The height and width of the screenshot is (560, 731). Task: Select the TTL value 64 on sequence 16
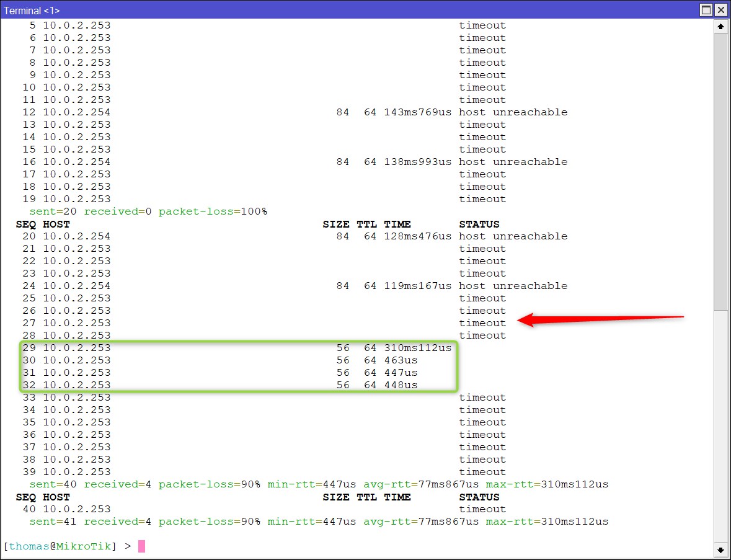(370, 162)
